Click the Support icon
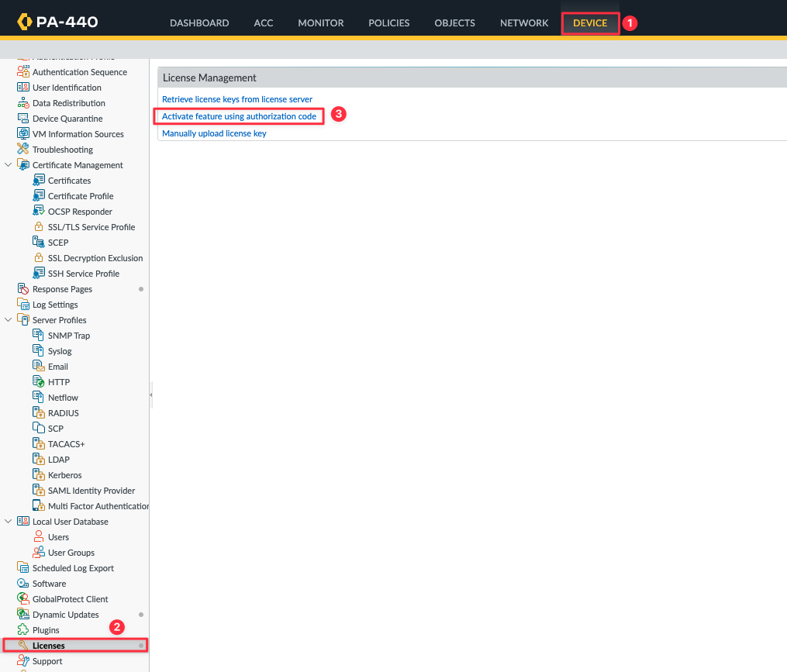 pyautogui.click(x=23, y=660)
